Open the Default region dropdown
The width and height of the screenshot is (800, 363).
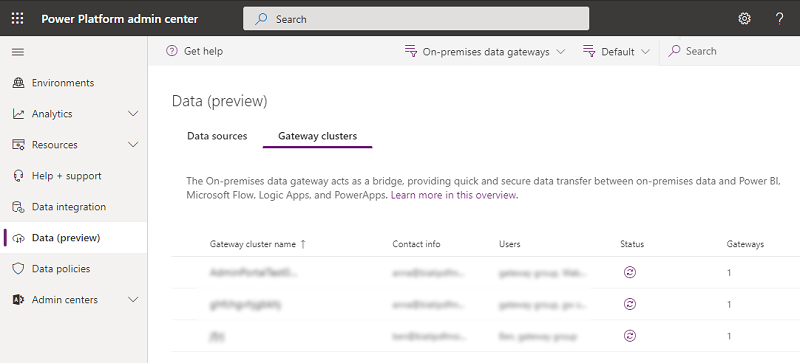[x=616, y=52]
